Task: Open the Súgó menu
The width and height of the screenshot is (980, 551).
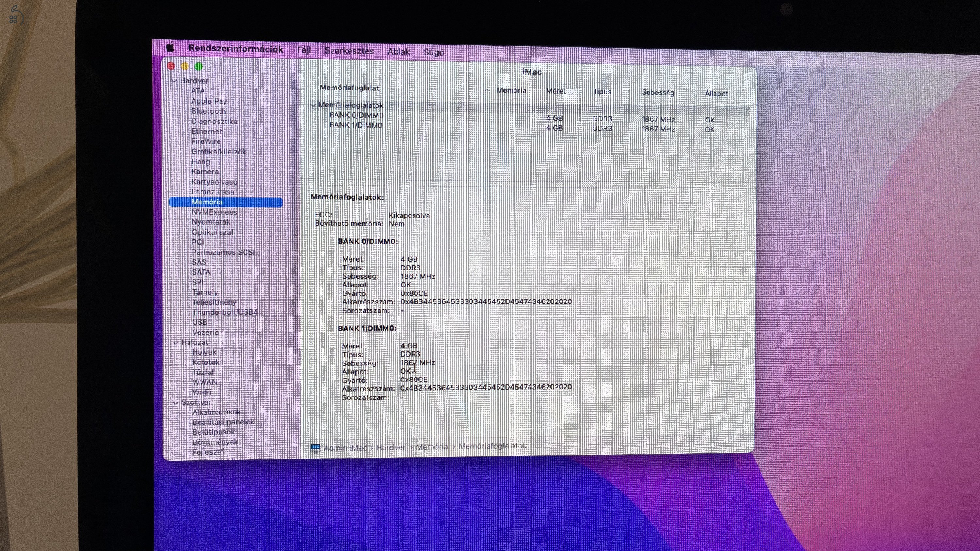Action: (x=434, y=53)
